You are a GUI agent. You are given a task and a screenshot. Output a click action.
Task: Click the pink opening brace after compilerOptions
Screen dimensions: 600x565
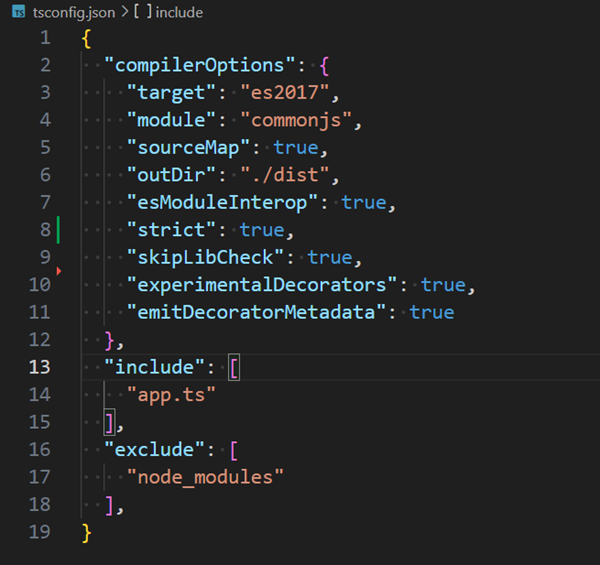(x=324, y=66)
